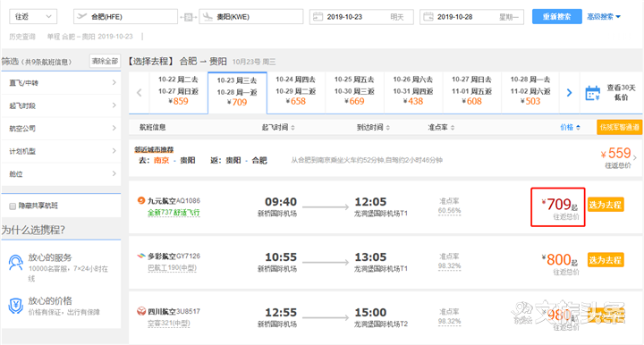Toggle 隐藏共享航班 checkbox
This screenshot has height=345, width=644.
[x=13, y=206]
